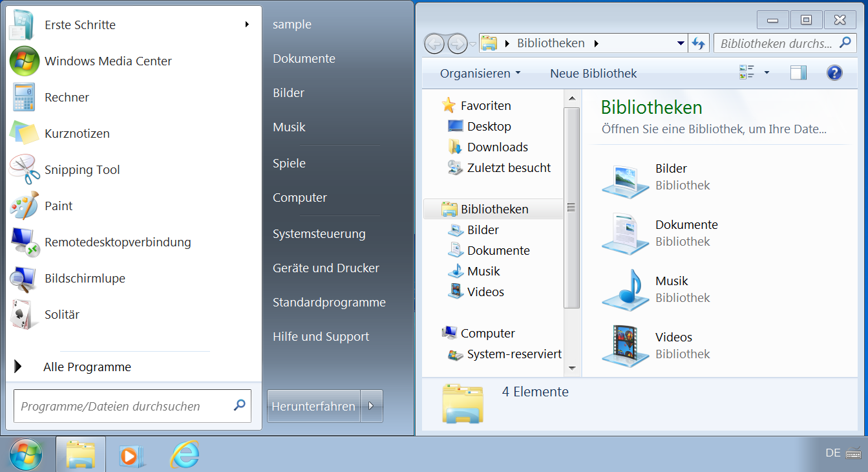The height and width of the screenshot is (472, 868).
Task: Start the Rechner calculator app
Action: click(67, 98)
